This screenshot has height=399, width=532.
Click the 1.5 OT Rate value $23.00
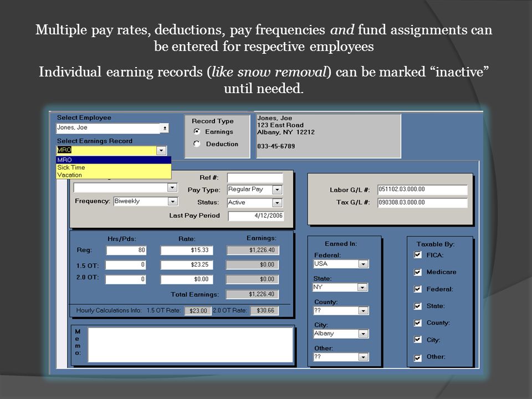click(x=198, y=310)
